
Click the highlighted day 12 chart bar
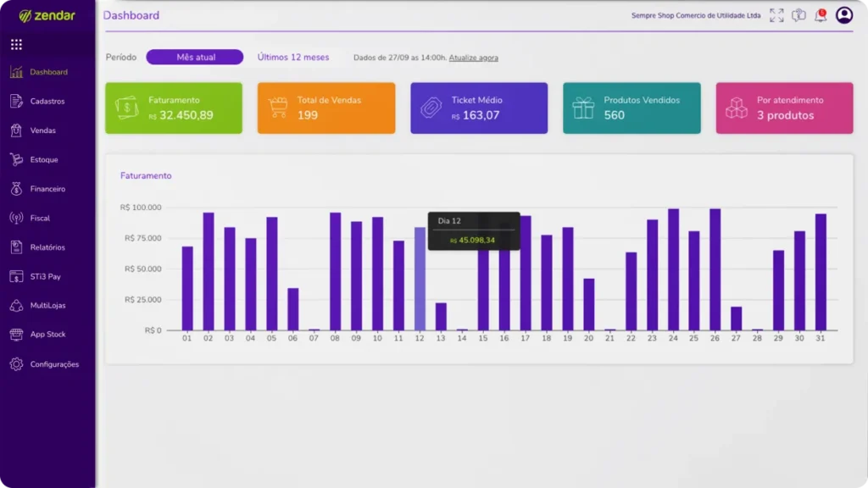pos(420,280)
